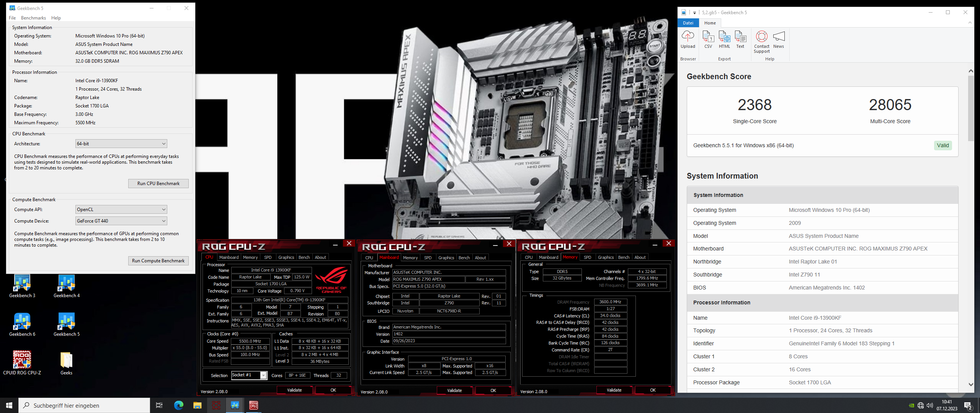
Task: Open Memory tab in CPU-Z CPU window
Action: pyautogui.click(x=250, y=257)
